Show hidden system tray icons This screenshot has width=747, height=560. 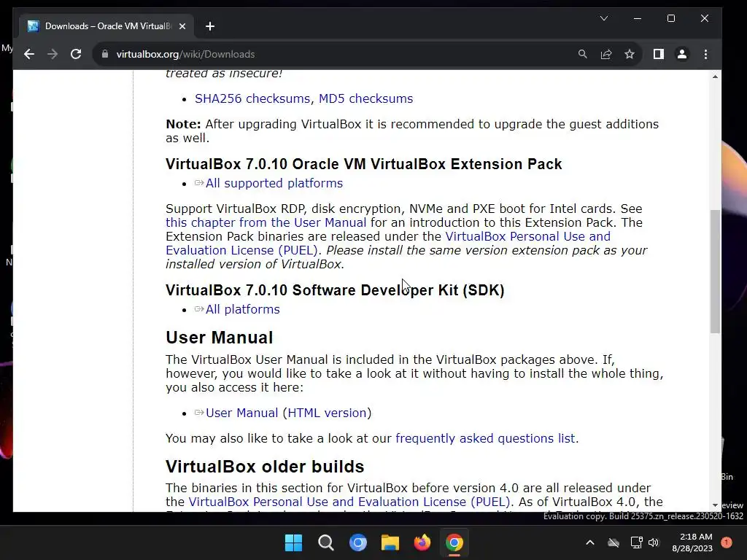(x=589, y=542)
